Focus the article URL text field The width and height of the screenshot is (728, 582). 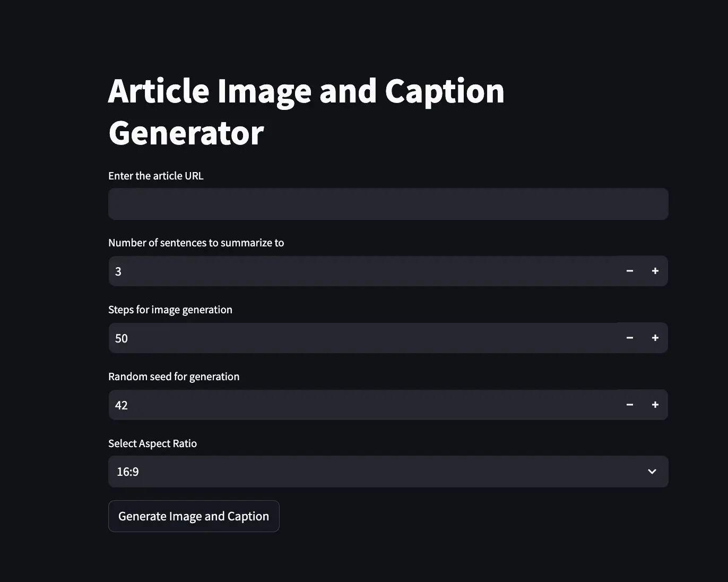(x=388, y=204)
